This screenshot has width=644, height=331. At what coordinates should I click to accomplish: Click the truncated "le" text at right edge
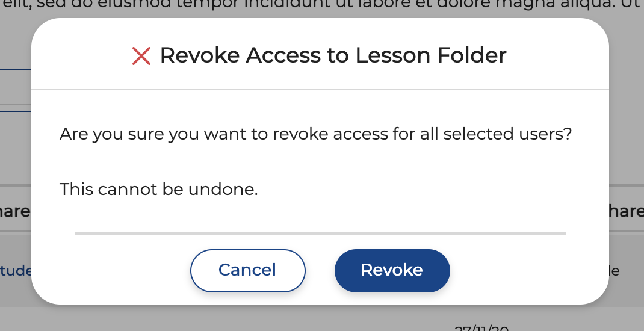coord(615,271)
